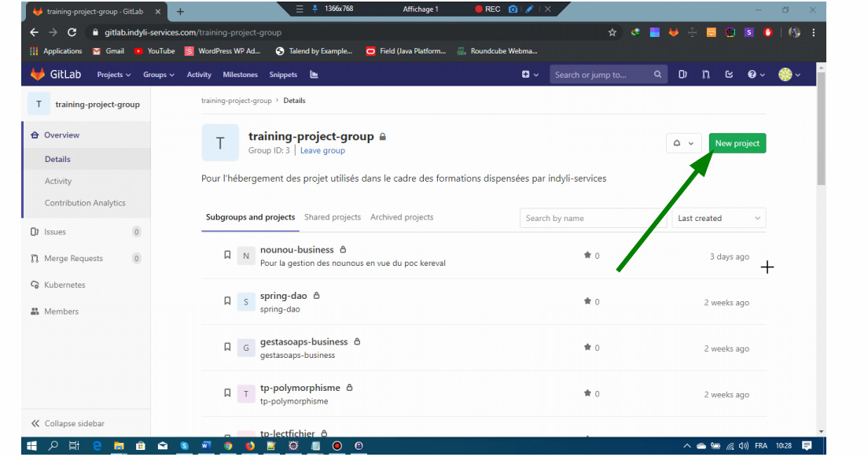
Task: Open Merge Requests icon in the top navigation
Action: pyautogui.click(x=705, y=74)
